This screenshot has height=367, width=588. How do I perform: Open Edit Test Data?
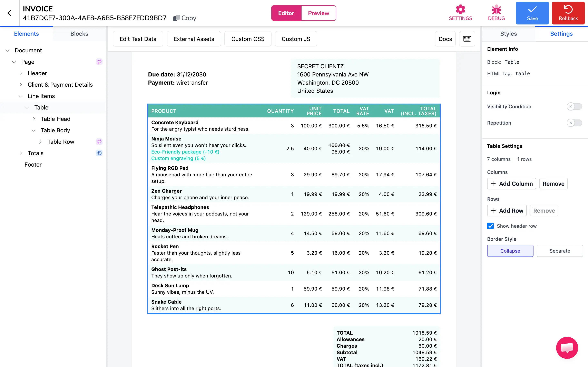click(x=138, y=39)
